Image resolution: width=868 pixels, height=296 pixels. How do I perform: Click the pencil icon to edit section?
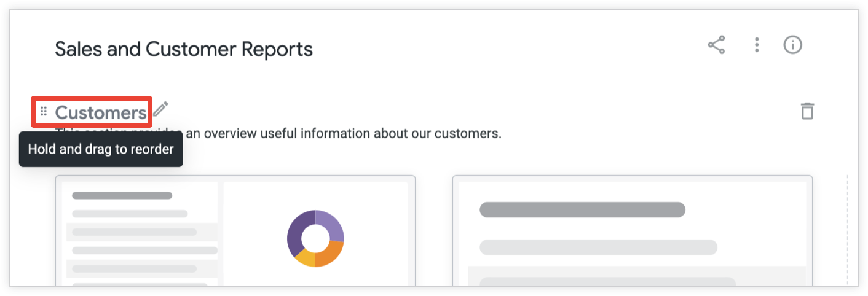[x=160, y=109]
